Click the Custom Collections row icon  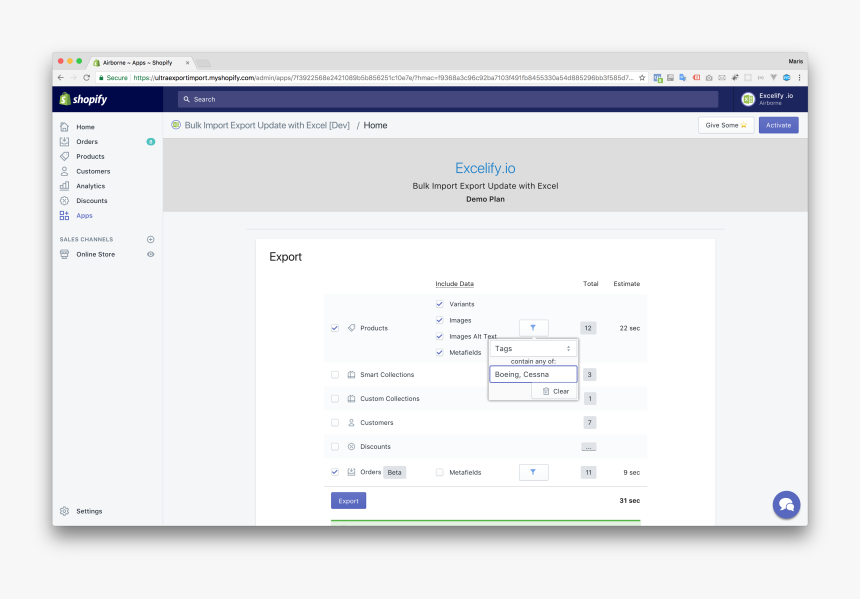click(x=352, y=399)
